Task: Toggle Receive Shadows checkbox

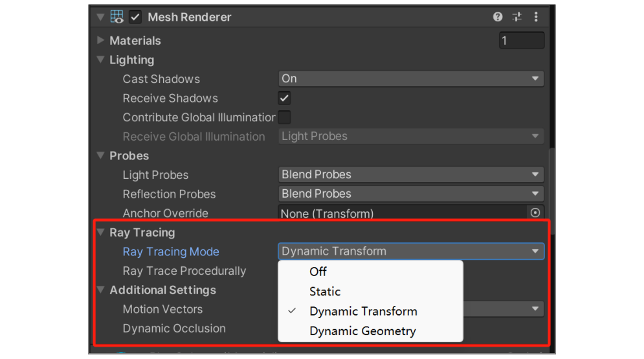Action: pyautogui.click(x=284, y=98)
